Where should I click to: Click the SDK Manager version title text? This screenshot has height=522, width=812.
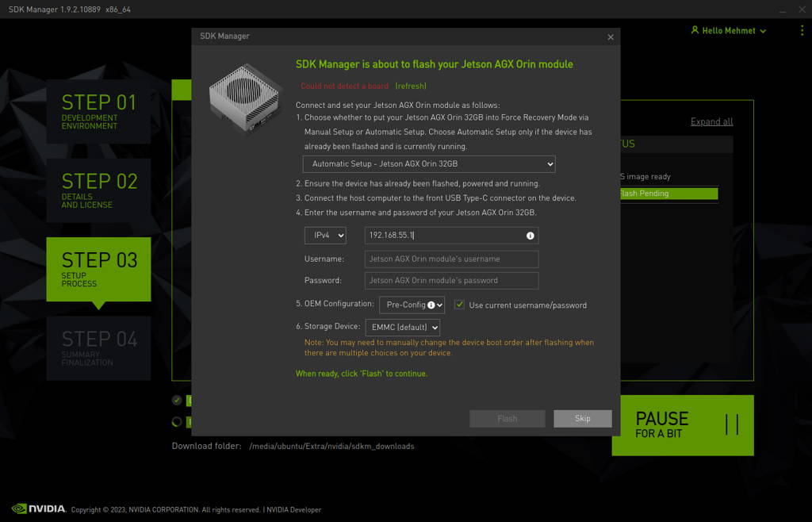[70, 10]
